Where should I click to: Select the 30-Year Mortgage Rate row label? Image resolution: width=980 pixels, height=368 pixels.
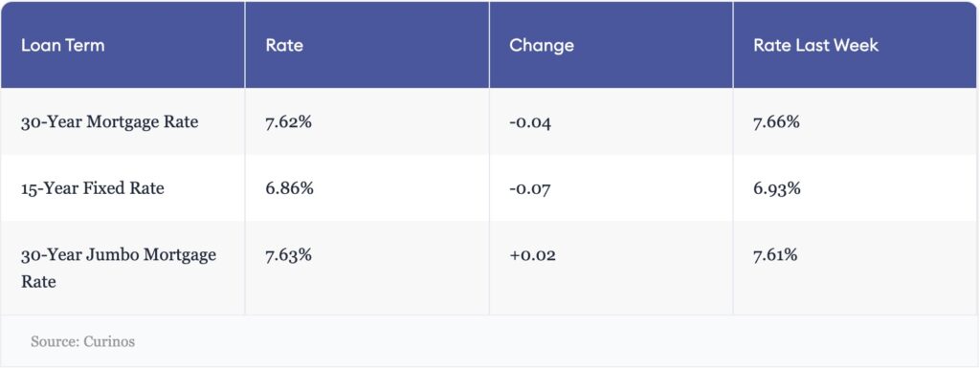(109, 121)
